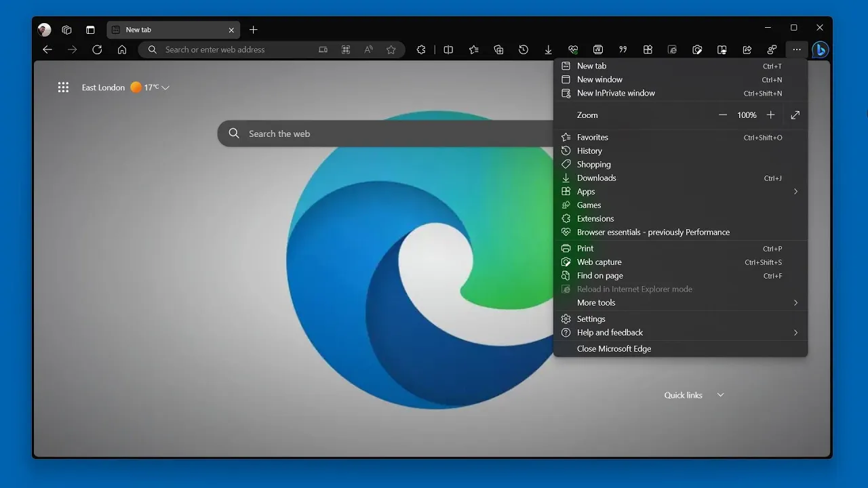
Task: Collapse the Quick links section
Action: 720,395
